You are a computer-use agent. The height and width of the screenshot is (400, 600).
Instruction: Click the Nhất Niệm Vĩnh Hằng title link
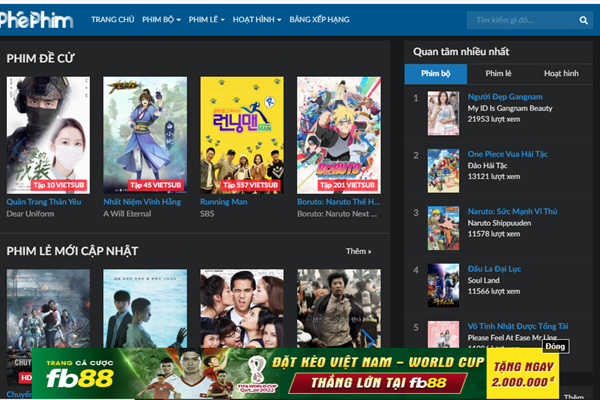[x=142, y=202]
